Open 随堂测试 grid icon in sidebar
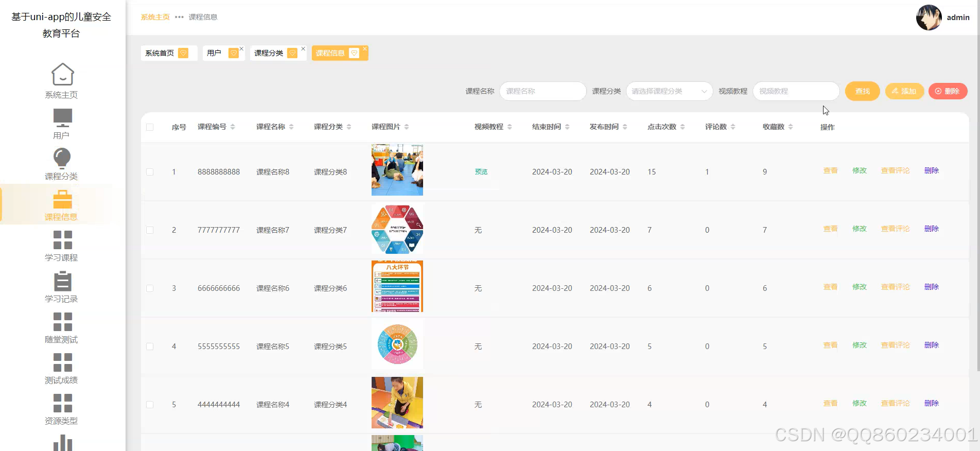This screenshot has height=451, width=980. click(62, 321)
